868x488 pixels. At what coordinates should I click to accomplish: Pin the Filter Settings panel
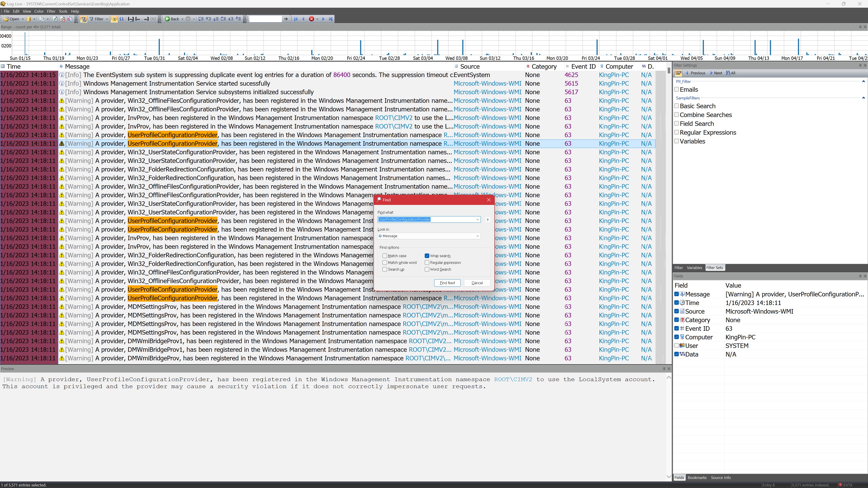[x=860, y=65]
